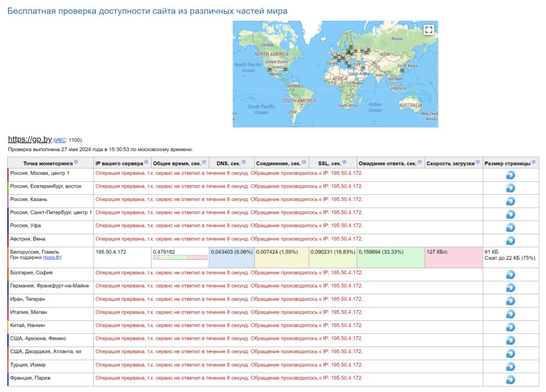Image resolution: width=546 pixels, height=392 pixels.
Task: Open the map in fullscreen mode
Action: (428, 30)
